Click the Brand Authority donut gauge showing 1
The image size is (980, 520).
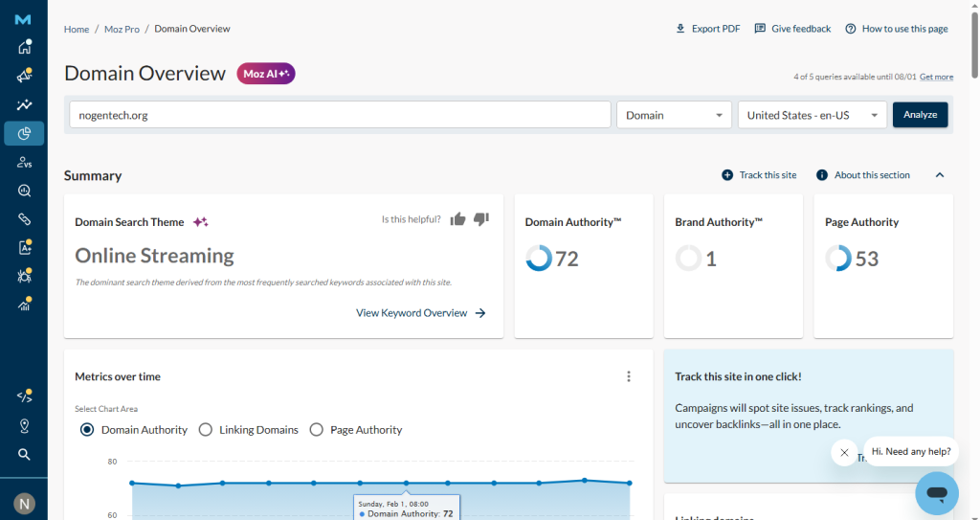click(x=689, y=258)
